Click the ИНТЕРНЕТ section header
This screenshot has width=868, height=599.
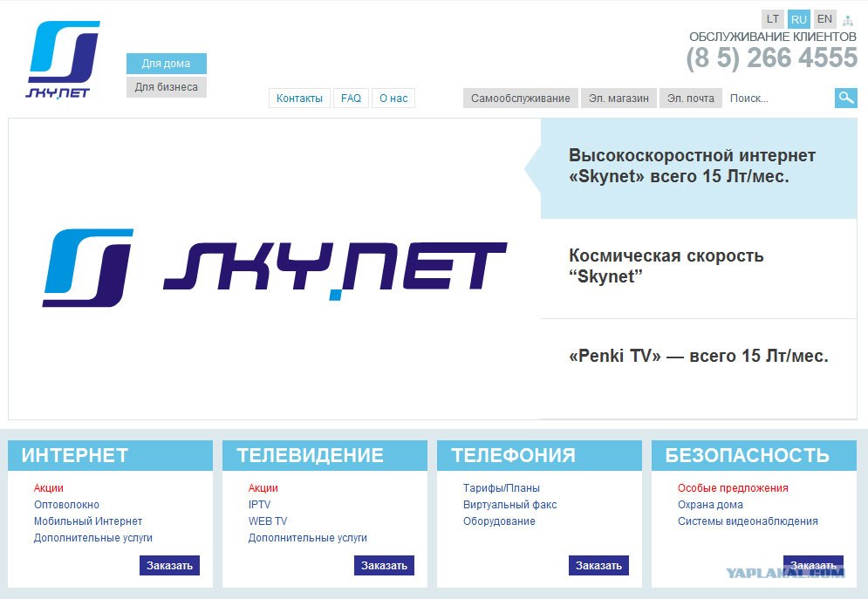(x=110, y=455)
